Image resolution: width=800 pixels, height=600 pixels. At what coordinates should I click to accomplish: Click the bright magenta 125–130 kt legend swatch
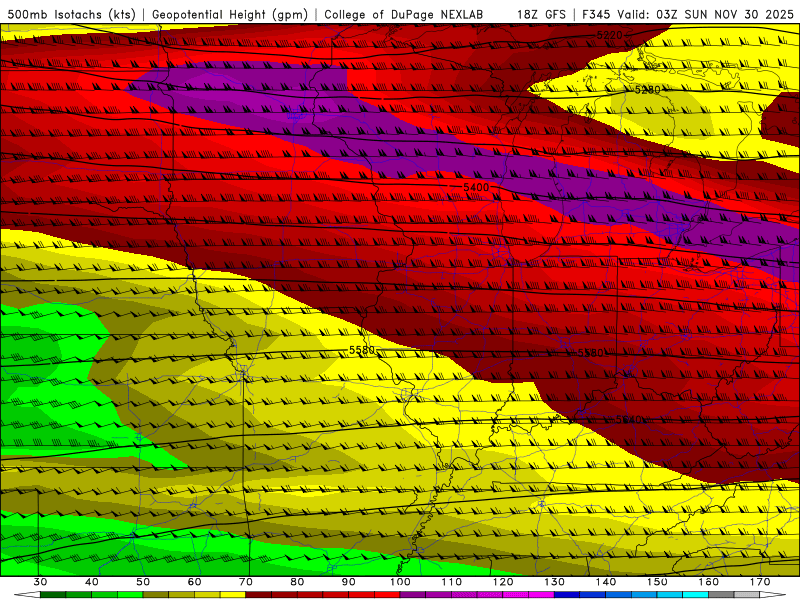[541, 595]
